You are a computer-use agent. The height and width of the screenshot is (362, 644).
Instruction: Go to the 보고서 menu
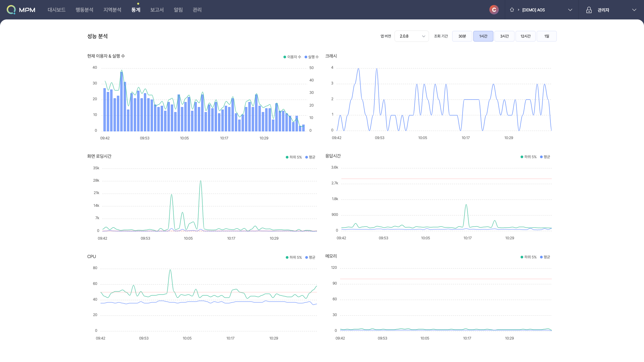(x=157, y=10)
